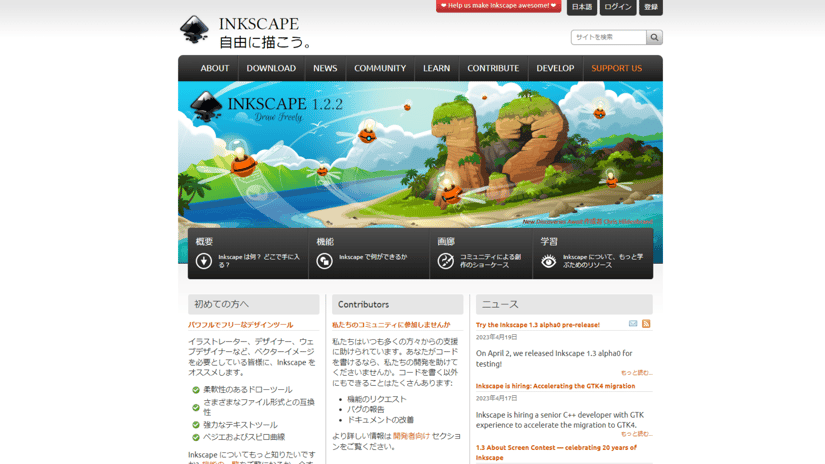Open the Inkscape is hiring GTK4 migration link
825x464 pixels.
click(555, 386)
